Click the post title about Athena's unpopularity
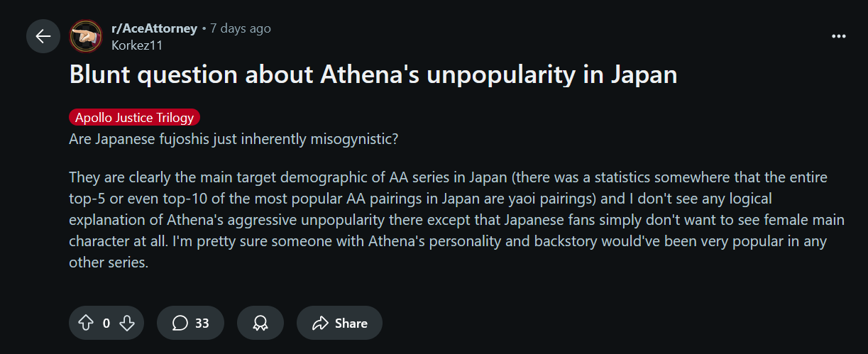This screenshot has height=354, width=868. (x=373, y=75)
